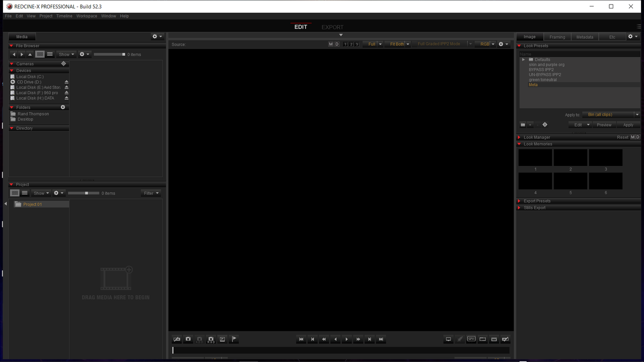Open the Workspace menu

point(87,16)
